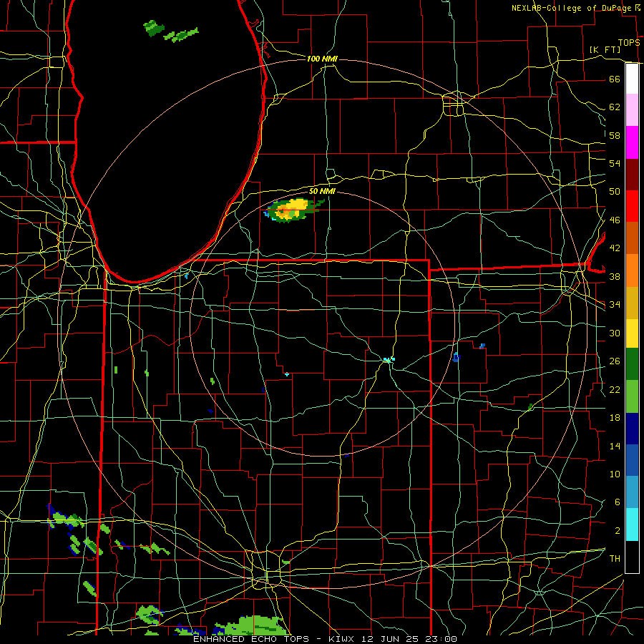Click the 50 NMI range ring label
The width and height of the screenshot is (644, 644).
[322, 191]
